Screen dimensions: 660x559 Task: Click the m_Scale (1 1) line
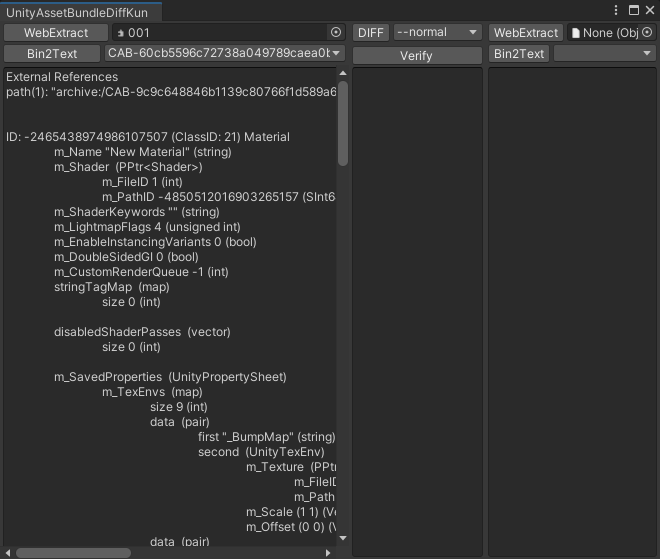(x=291, y=512)
